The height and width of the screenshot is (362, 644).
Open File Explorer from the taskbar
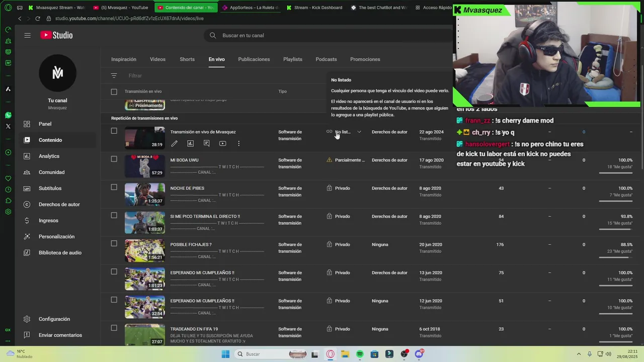[345, 354]
